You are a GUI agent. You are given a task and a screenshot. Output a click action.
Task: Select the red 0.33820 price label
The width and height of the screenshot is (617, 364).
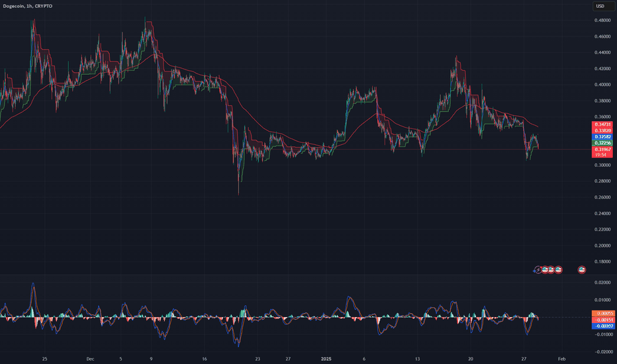pyautogui.click(x=602, y=130)
